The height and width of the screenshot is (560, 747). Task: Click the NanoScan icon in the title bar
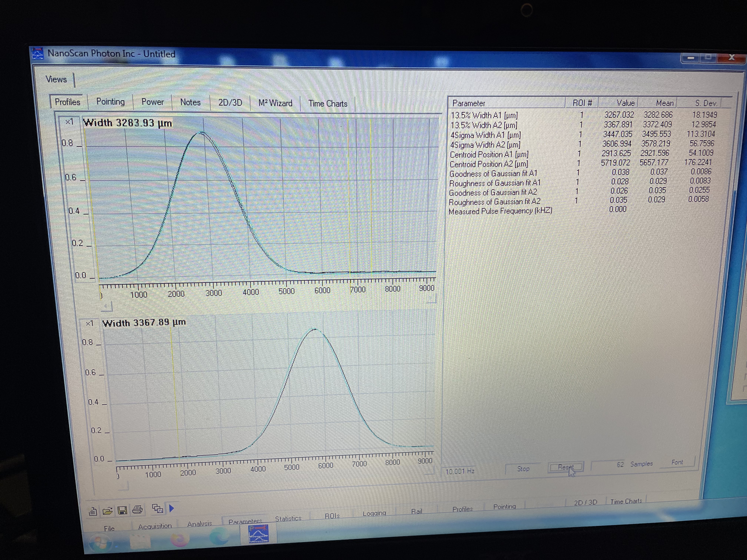[37, 53]
